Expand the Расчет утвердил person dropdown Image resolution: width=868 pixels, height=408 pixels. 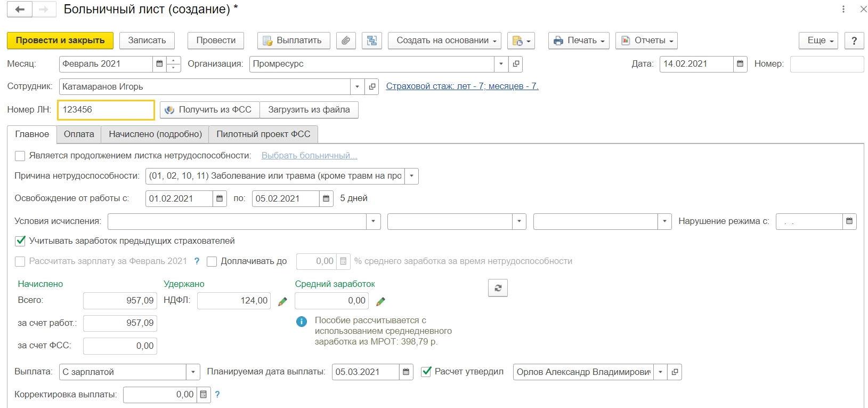tap(660, 372)
